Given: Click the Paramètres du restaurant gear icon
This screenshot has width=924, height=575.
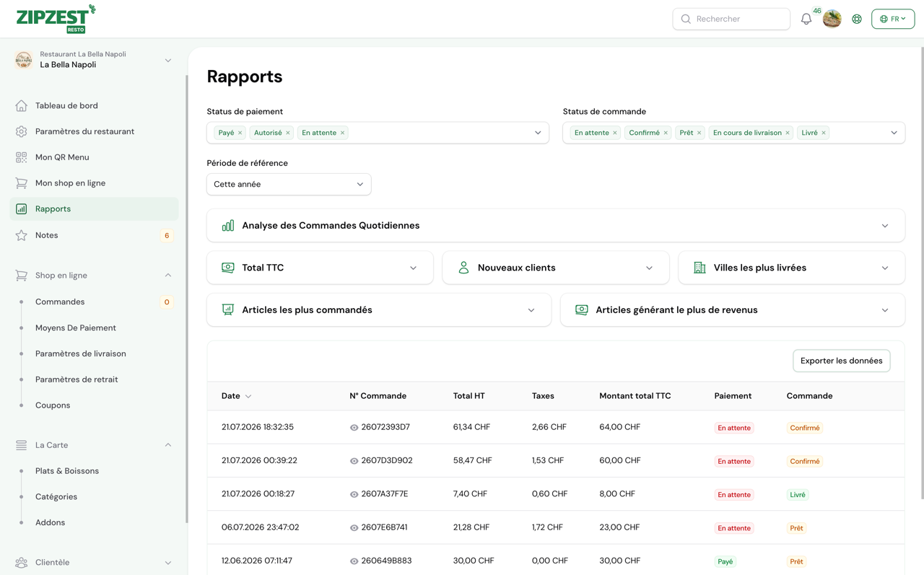Looking at the screenshot, I should click(22, 131).
